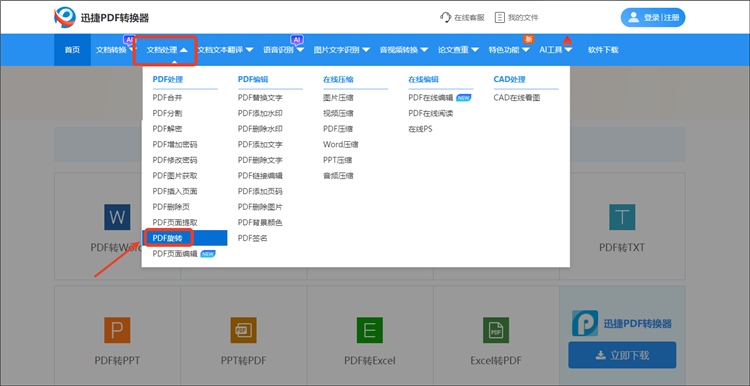This screenshot has height=386, width=750.
Task: Select PDF增加密码 menu entry
Action: pyautogui.click(x=175, y=144)
